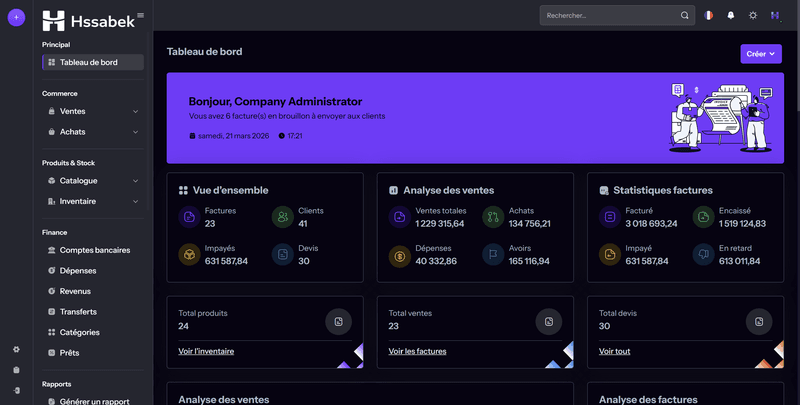800x405 pixels.
Task: Go to Comptes bancaires in sidebar
Action: (94, 250)
